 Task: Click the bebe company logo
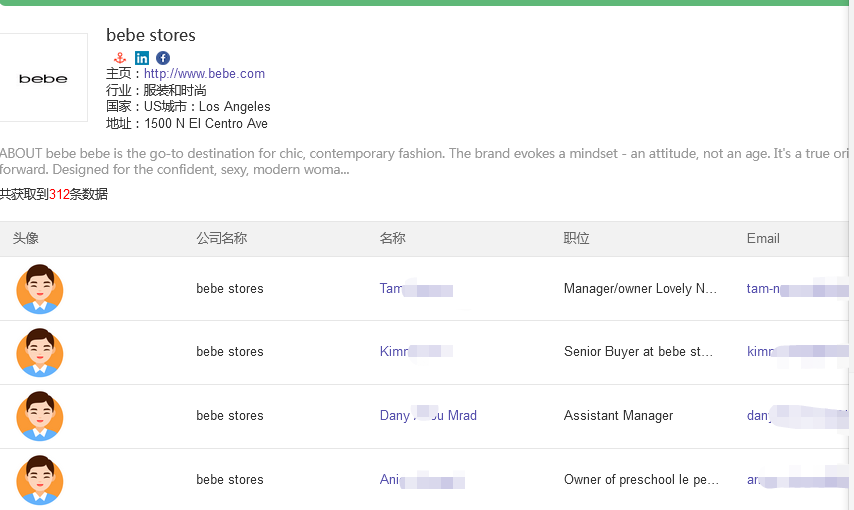(43, 78)
